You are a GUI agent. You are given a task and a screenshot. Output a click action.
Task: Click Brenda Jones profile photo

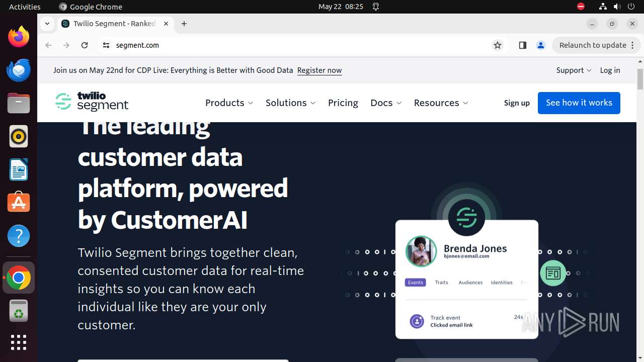click(x=421, y=251)
